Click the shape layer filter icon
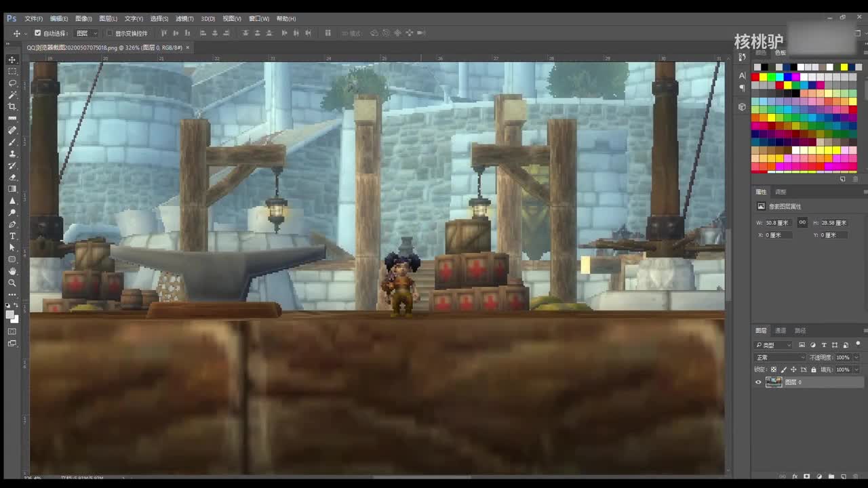This screenshot has width=868, height=488. [x=835, y=345]
